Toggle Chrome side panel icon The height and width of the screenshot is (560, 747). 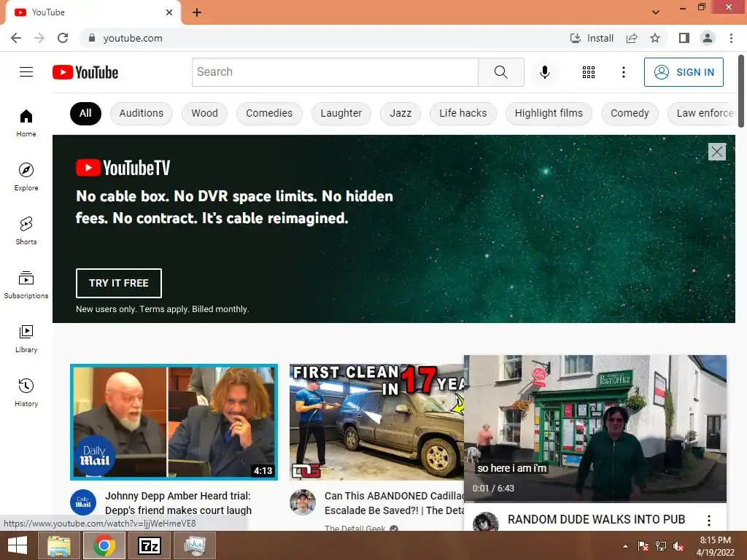click(684, 38)
